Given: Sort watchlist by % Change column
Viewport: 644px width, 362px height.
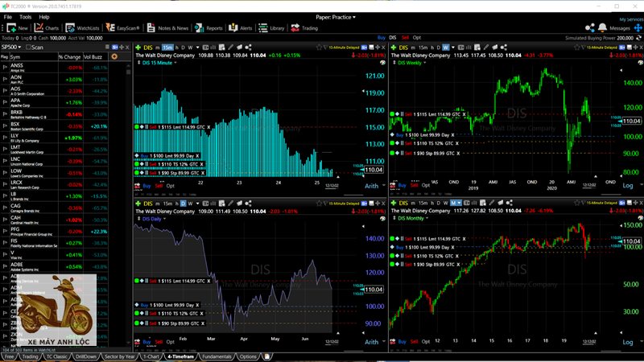Looking at the screenshot, I should tap(69, 56).
